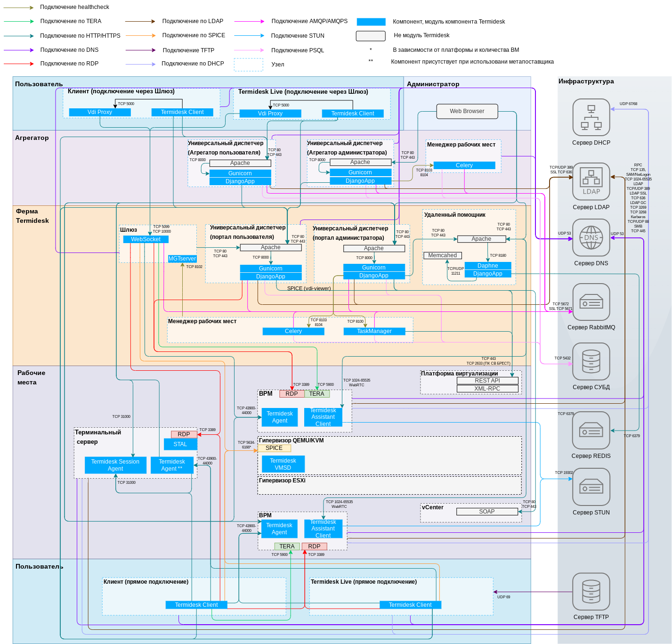Image resolution: width=672 pixels, height=644 pixels.
Task: Click legend text Подключение healthcheck
Action: [x=74, y=7]
